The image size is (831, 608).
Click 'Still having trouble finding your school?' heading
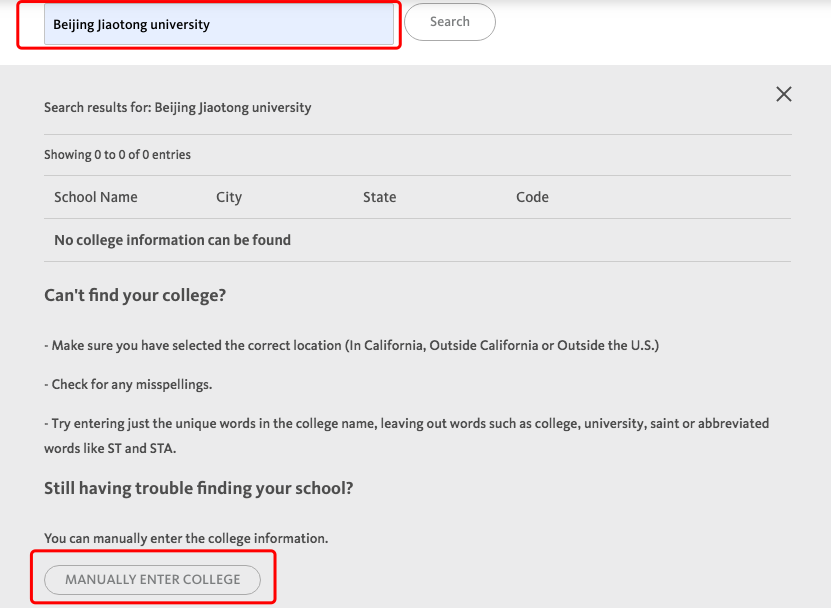click(199, 488)
